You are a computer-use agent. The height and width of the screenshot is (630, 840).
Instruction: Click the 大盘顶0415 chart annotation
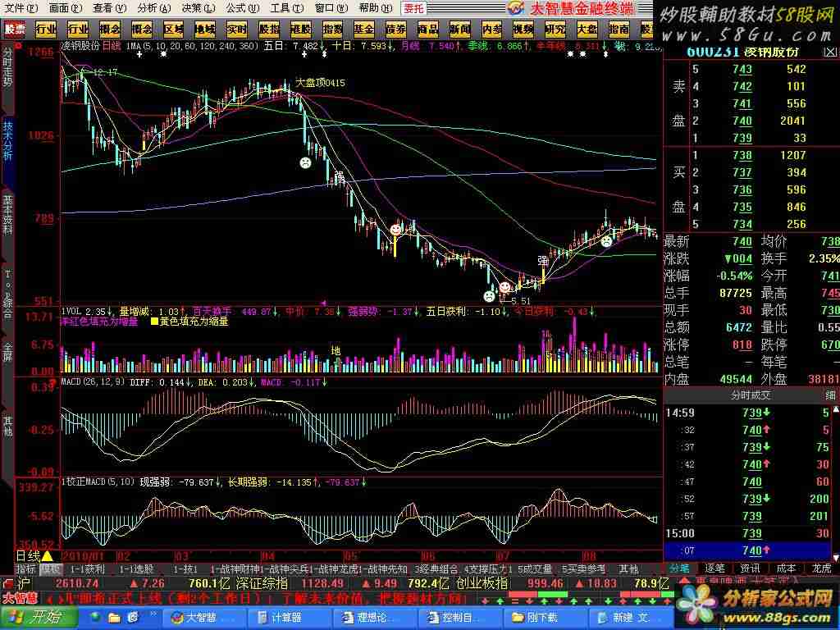pyautogui.click(x=321, y=83)
